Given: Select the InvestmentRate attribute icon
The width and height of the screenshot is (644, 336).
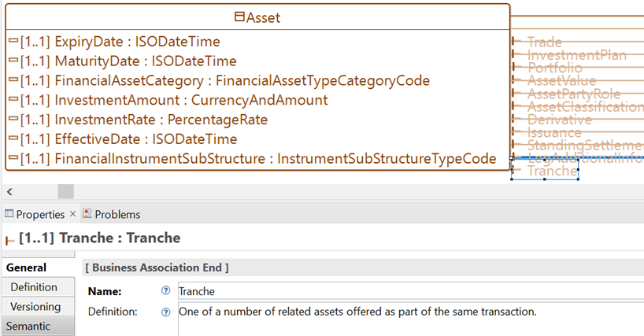Looking at the screenshot, I should pos(13,118).
